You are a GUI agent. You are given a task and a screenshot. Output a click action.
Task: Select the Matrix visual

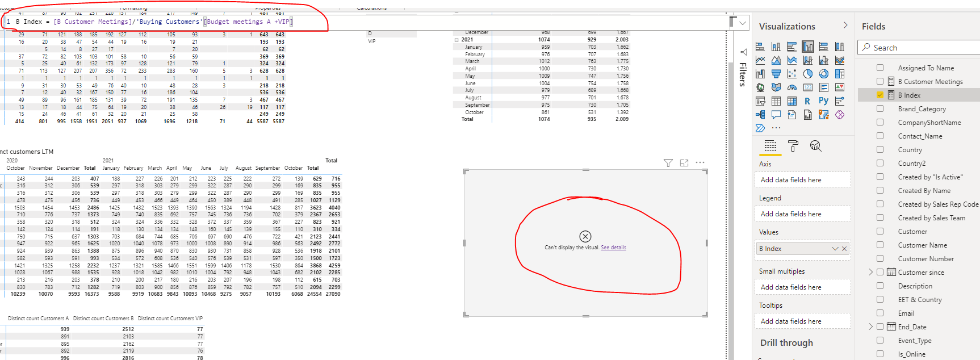click(792, 101)
